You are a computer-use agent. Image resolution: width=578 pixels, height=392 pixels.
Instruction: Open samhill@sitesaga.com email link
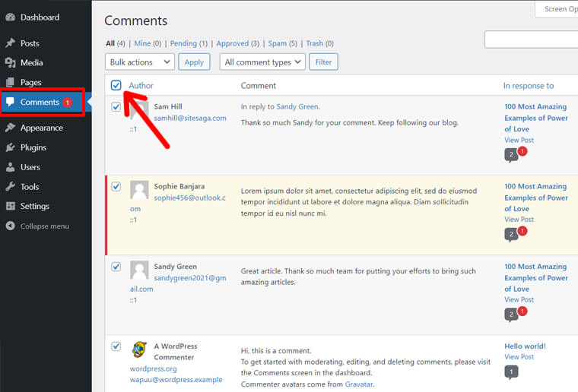pyautogui.click(x=190, y=119)
